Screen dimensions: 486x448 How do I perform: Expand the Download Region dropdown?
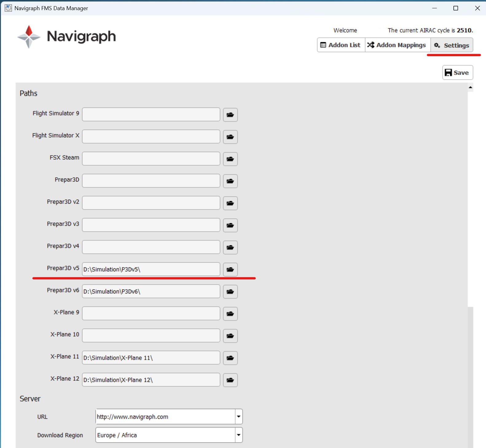coord(239,435)
